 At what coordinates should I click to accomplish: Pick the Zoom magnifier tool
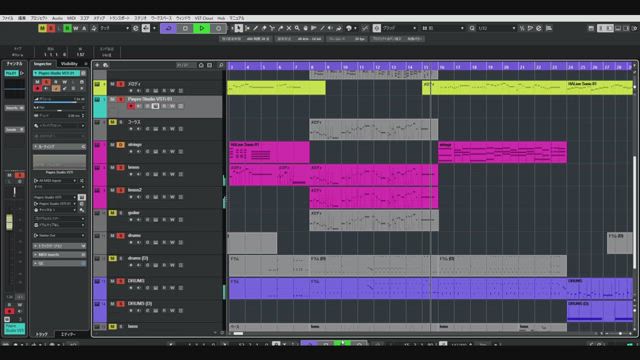coord(297,28)
